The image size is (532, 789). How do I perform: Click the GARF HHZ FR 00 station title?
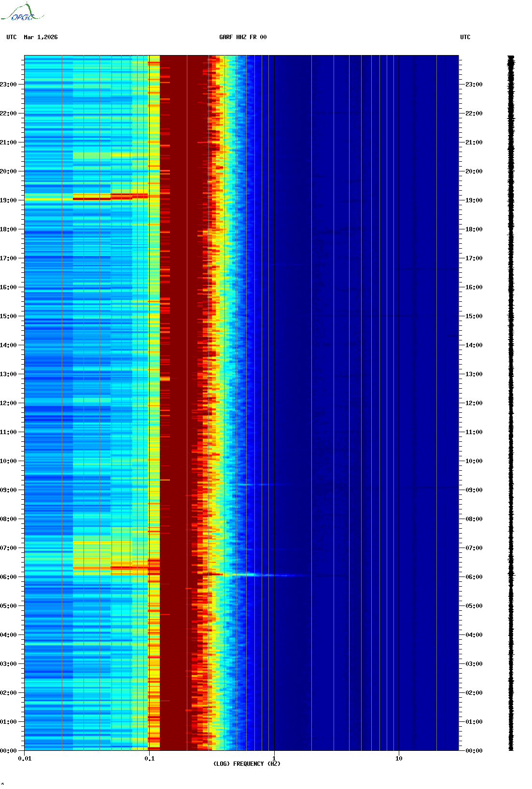pyautogui.click(x=243, y=37)
